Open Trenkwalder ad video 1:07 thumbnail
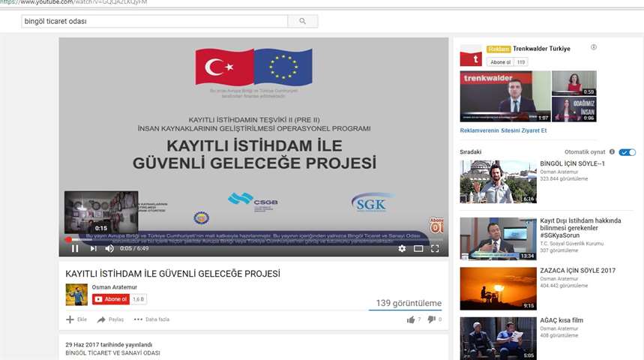This screenshot has height=360, width=644. coord(505,96)
